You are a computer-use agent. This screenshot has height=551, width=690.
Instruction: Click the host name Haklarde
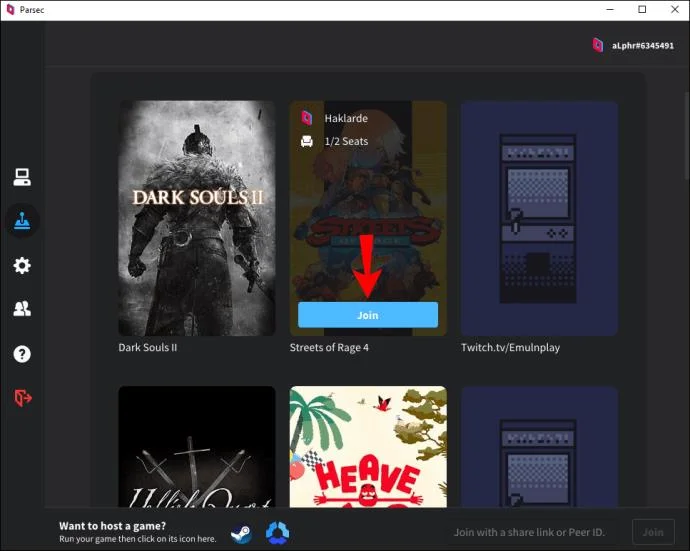coord(346,118)
